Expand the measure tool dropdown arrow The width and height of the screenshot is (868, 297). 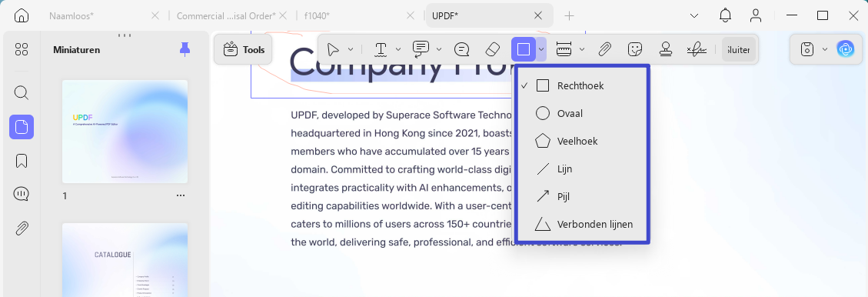point(582,50)
